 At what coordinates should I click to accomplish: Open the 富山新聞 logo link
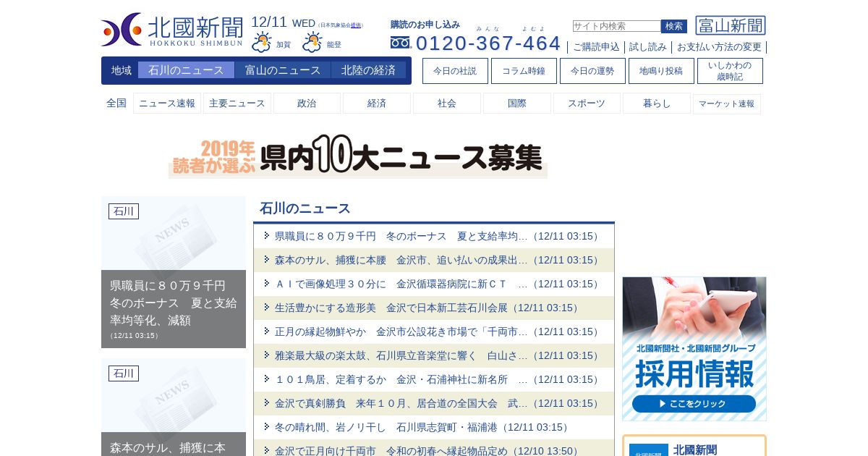click(731, 25)
